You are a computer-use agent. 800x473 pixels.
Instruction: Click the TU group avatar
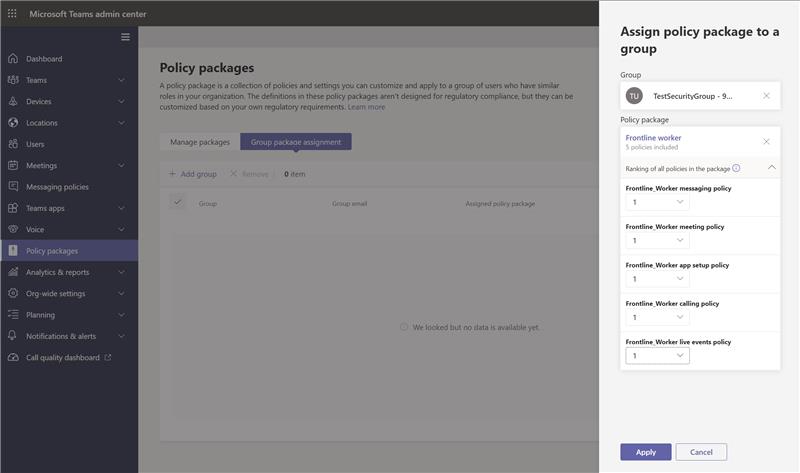pyautogui.click(x=634, y=96)
